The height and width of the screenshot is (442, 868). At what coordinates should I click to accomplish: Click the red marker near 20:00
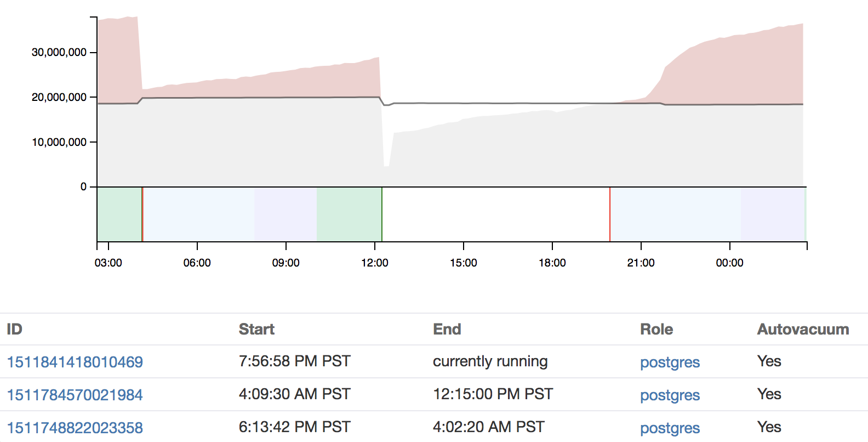coord(610,214)
